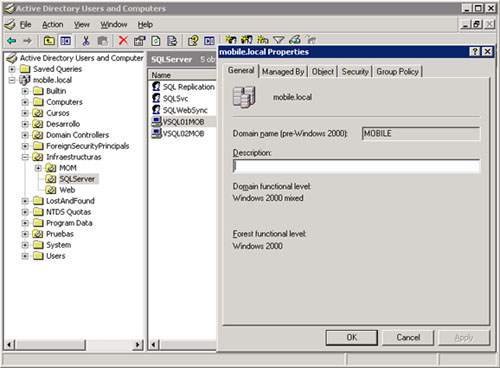Click the Cancel button
Screen dimensions: 500x368
tap(408, 338)
